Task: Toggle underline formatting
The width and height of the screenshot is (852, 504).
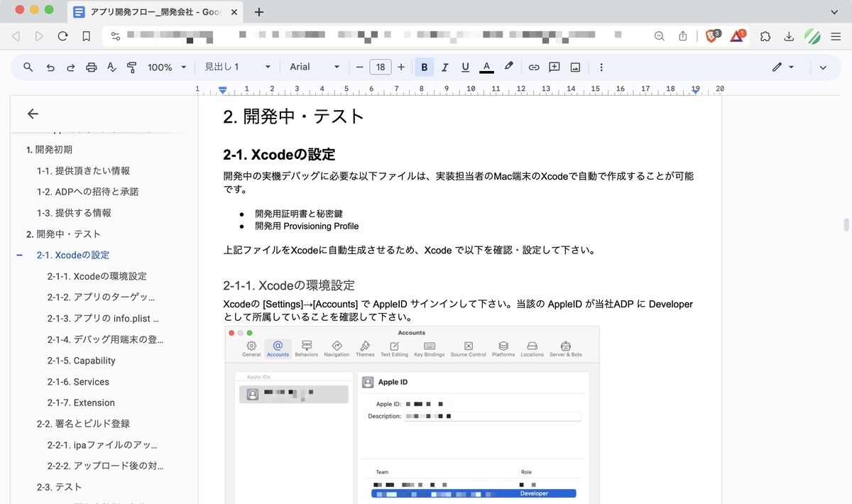Action: coord(466,67)
